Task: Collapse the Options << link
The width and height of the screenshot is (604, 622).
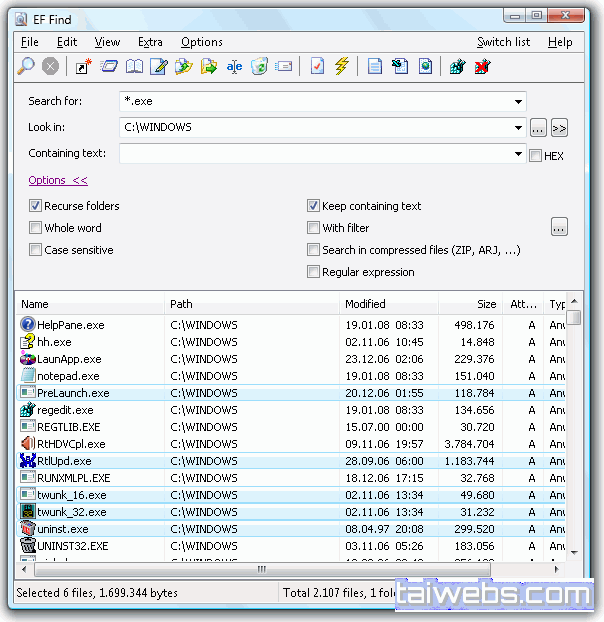Action: [58, 180]
